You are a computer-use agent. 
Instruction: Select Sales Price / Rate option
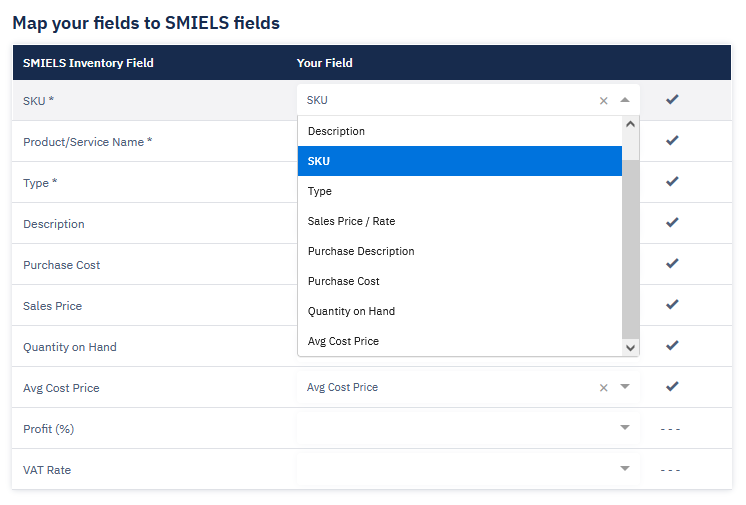pyautogui.click(x=460, y=221)
